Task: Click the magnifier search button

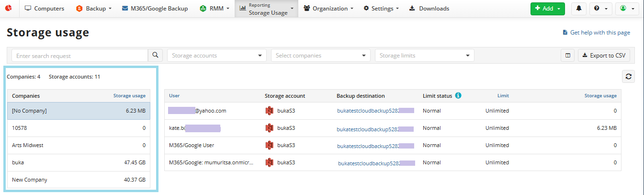Action: [x=155, y=56]
